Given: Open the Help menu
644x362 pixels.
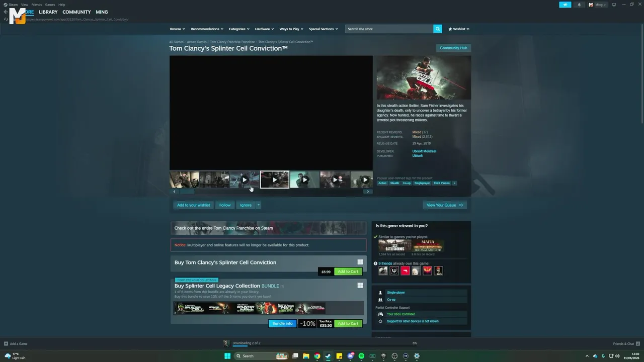Looking at the screenshot, I should 62,5.
